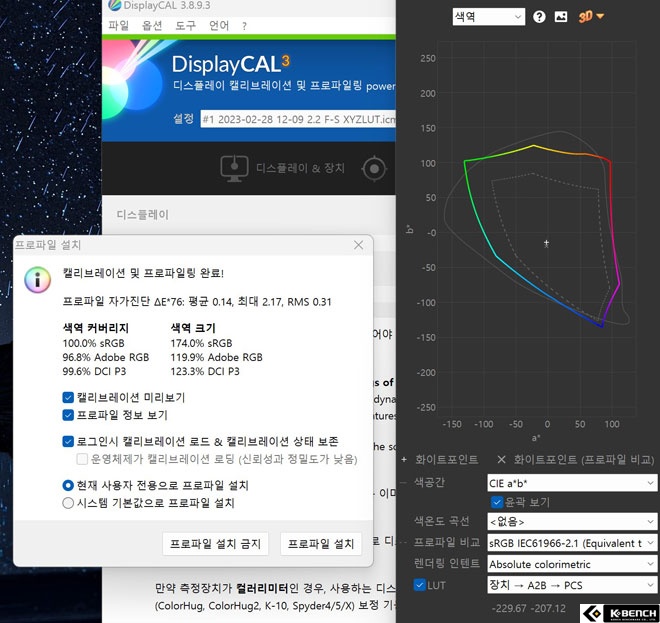Open the settings profile dropdown in DisplayCAL
Screen dimensions: 660x623
[x=298, y=119]
